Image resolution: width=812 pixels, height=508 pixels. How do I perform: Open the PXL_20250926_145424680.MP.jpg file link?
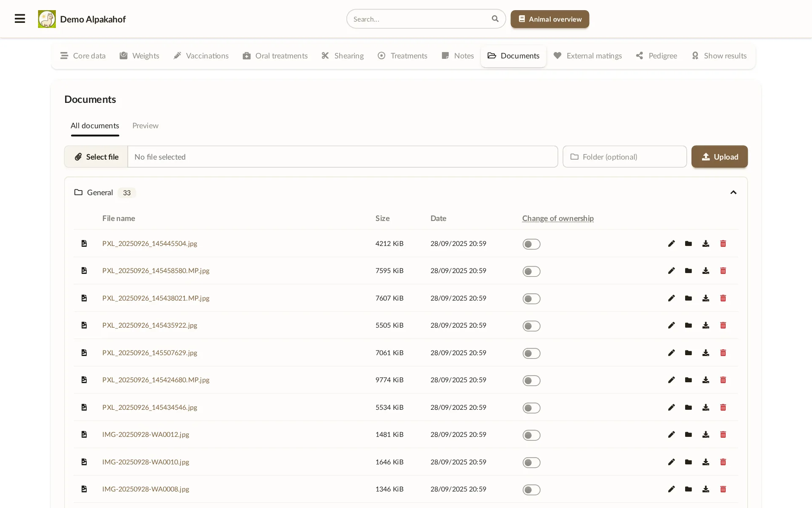156,380
